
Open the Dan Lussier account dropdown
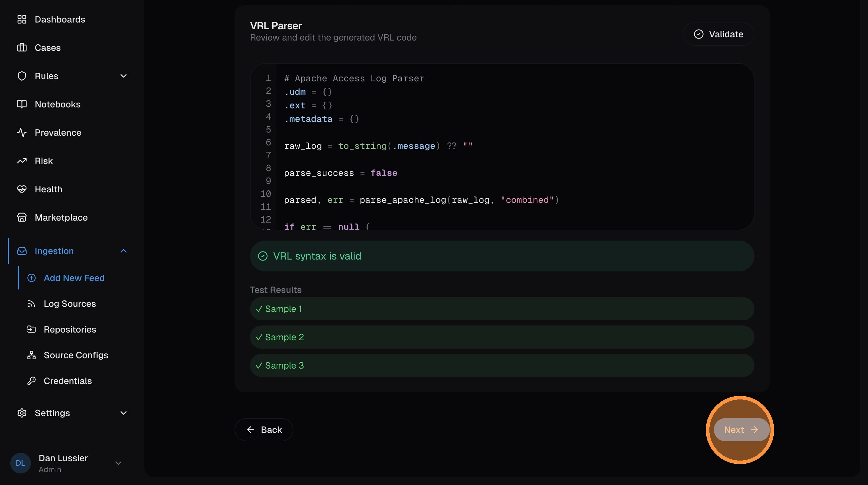(x=119, y=463)
